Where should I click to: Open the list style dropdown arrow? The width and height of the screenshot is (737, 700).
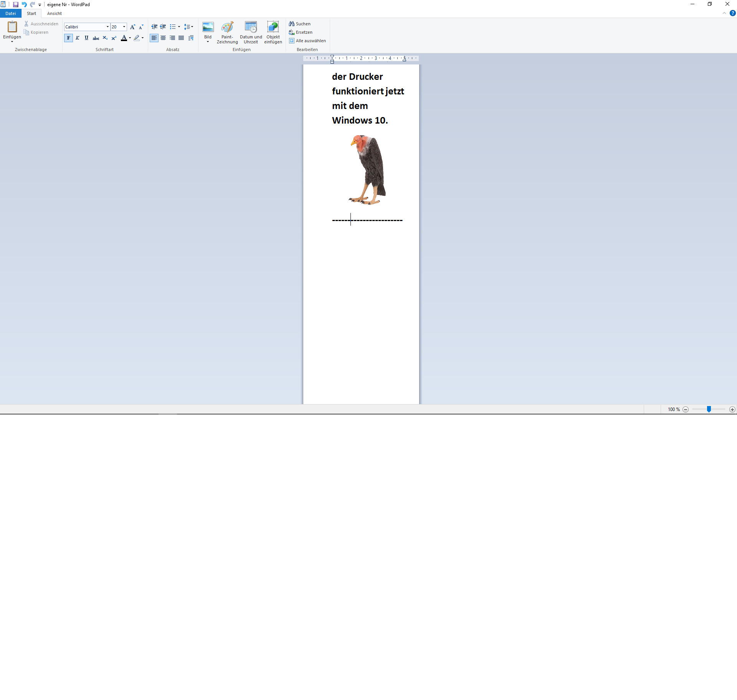pos(179,27)
